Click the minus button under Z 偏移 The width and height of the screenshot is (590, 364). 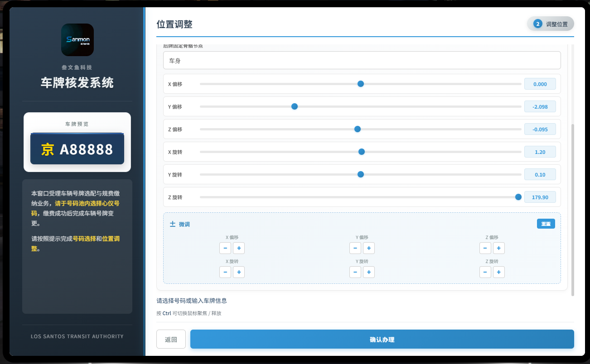coord(485,248)
